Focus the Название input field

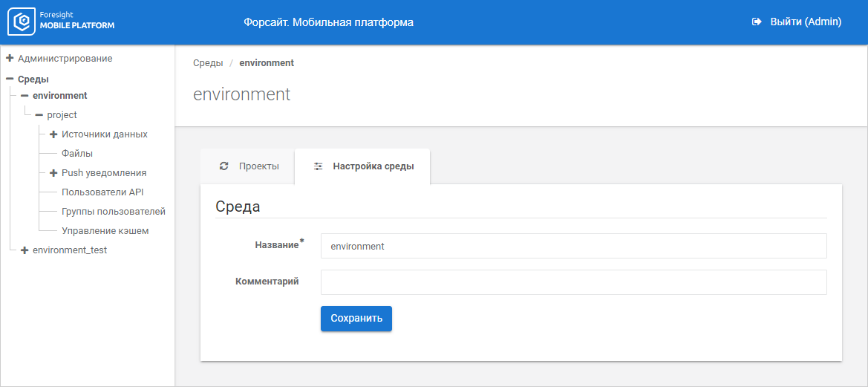573,246
